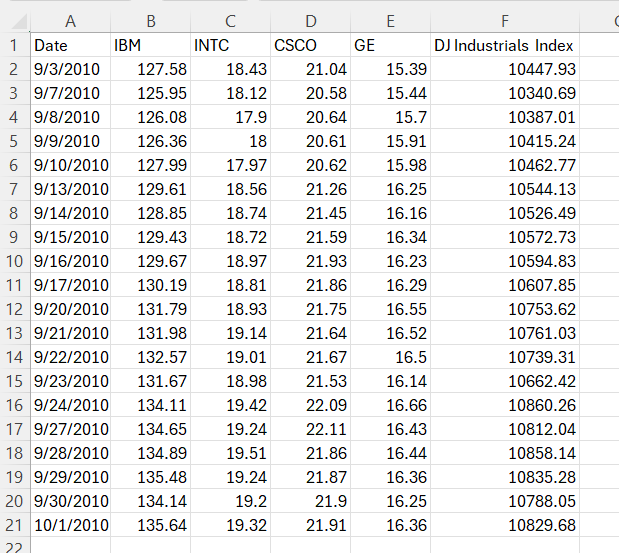Click the date cell 9/10/2010
619x553 pixels.
point(71,165)
